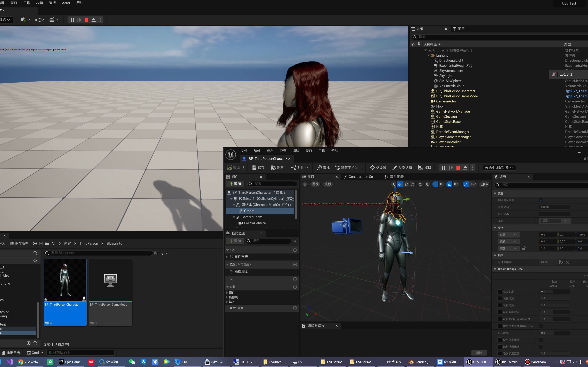Open My Blueprint settings gear
The height and width of the screenshot is (367, 588).
[295, 241]
